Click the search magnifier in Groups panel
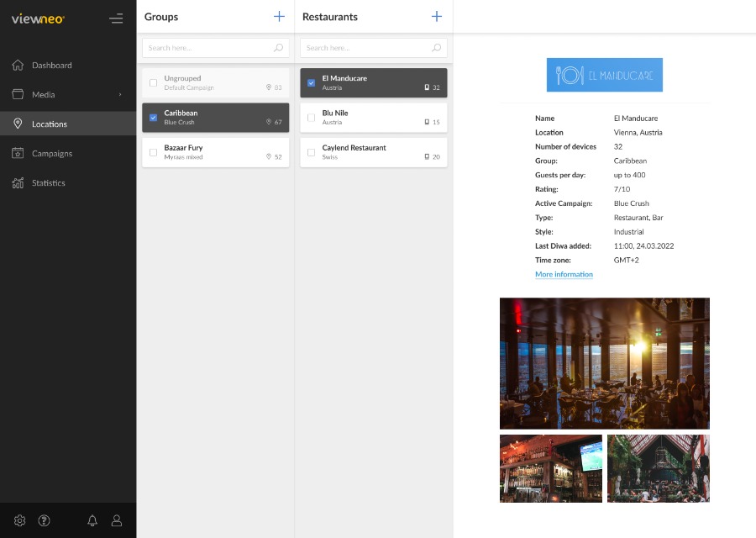This screenshot has width=756, height=538. pyautogui.click(x=279, y=48)
